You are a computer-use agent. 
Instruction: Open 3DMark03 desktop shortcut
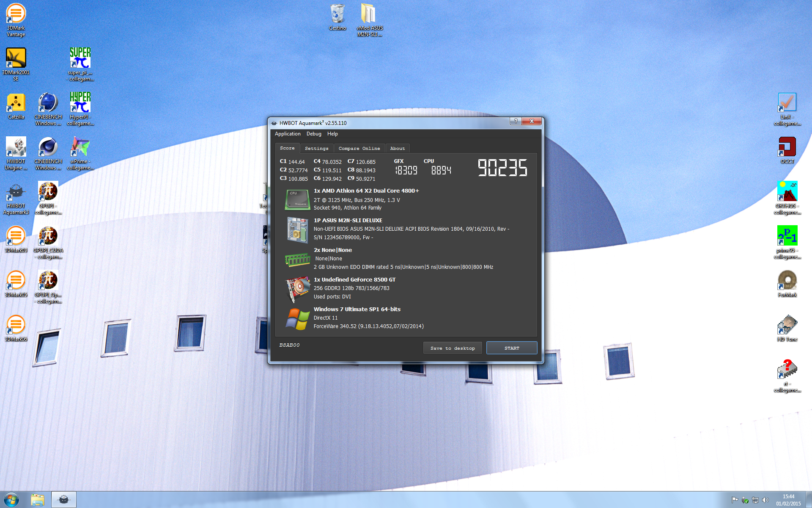[x=16, y=240]
